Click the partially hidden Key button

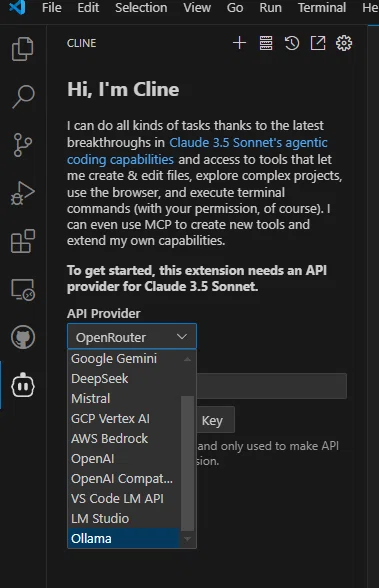point(216,420)
